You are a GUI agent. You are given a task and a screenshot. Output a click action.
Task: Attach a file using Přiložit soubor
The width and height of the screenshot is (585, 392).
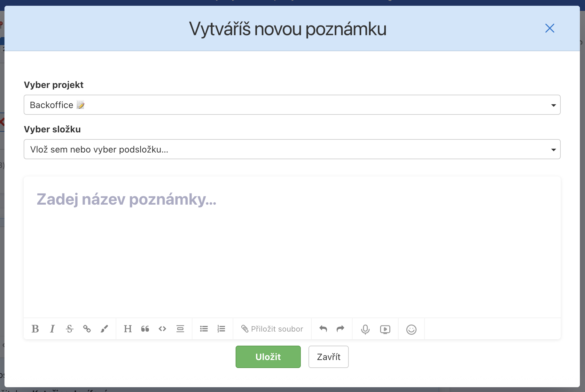(272, 329)
